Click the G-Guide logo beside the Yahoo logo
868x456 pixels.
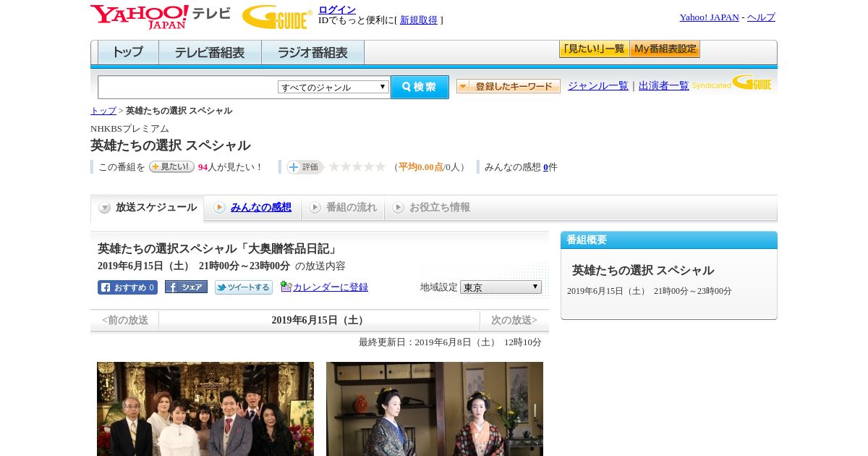coord(277,17)
